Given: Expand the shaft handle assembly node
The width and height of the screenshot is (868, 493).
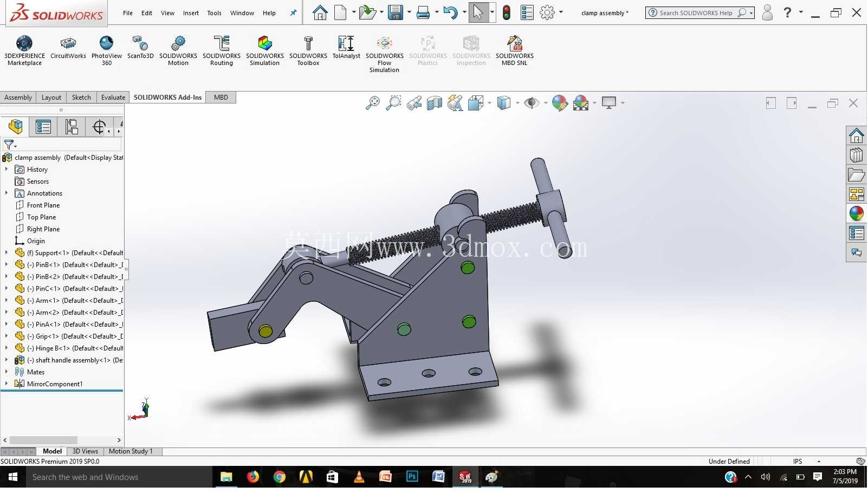Looking at the screenshot, I should [x=7, y=360].
